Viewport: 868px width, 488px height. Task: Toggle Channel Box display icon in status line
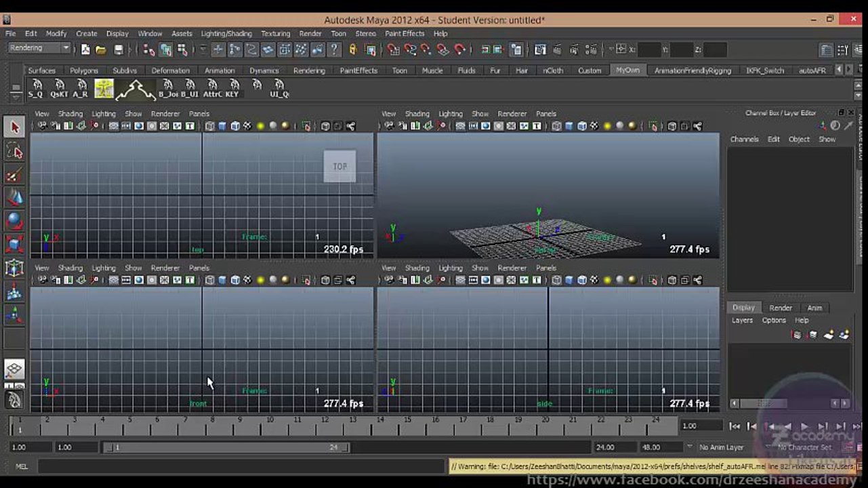859,49
